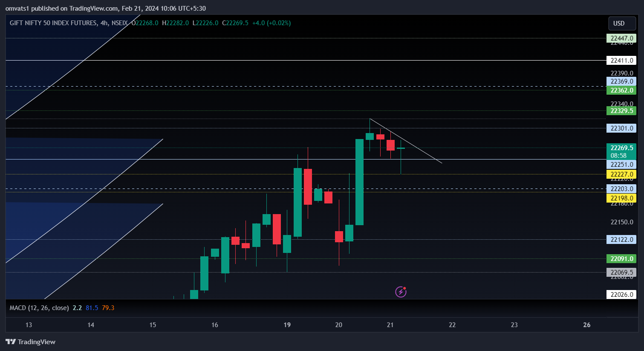The image size is (644, 351).
Task: Click the MACD (12, 26, close) indicator label
Action: click(39, 307)
